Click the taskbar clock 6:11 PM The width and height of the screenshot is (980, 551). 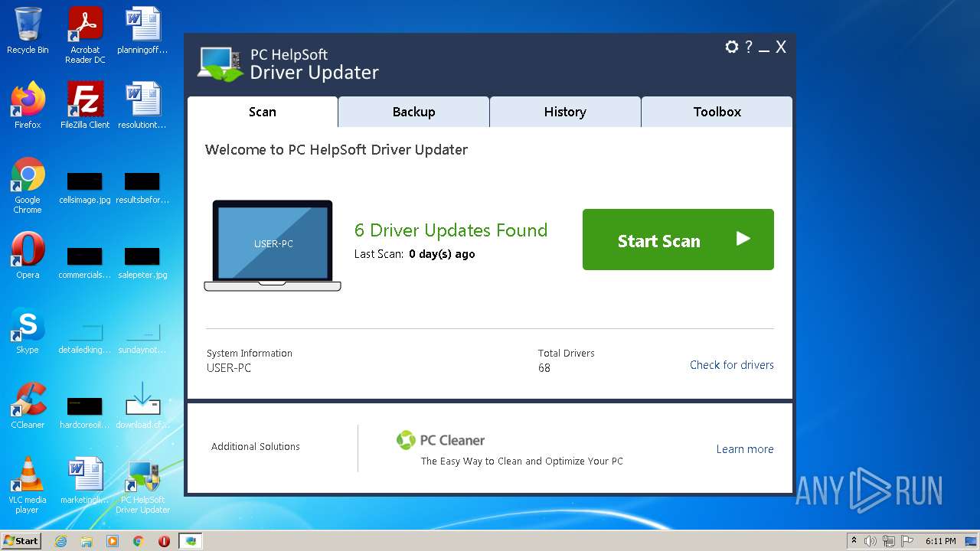(x=940, y=541)
